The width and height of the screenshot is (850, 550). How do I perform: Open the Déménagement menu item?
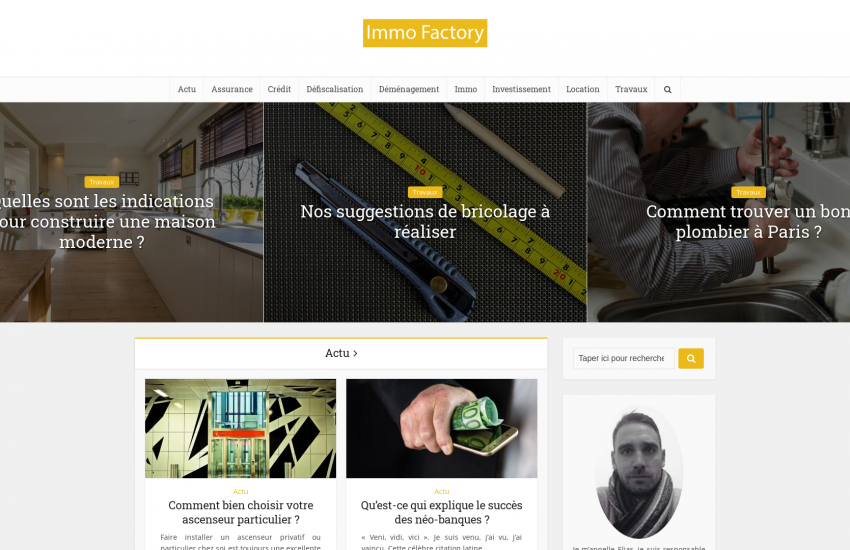[409, 89]
